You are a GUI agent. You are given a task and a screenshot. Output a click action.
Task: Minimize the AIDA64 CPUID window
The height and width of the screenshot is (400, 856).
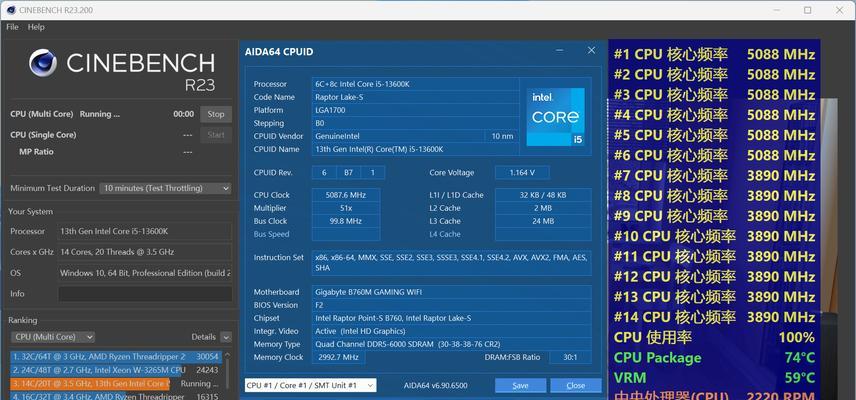[x=560, y=51]
